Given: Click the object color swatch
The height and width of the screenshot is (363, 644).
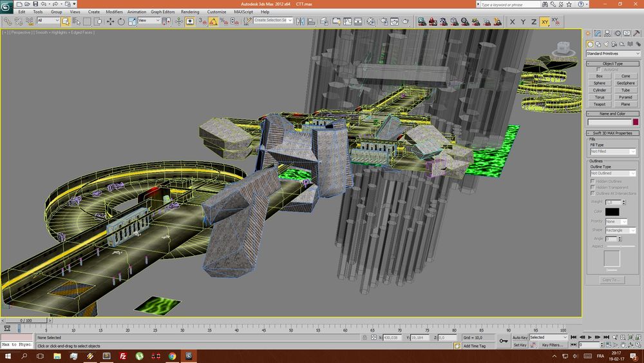Looking at the screenshot, I should [636, 122].
